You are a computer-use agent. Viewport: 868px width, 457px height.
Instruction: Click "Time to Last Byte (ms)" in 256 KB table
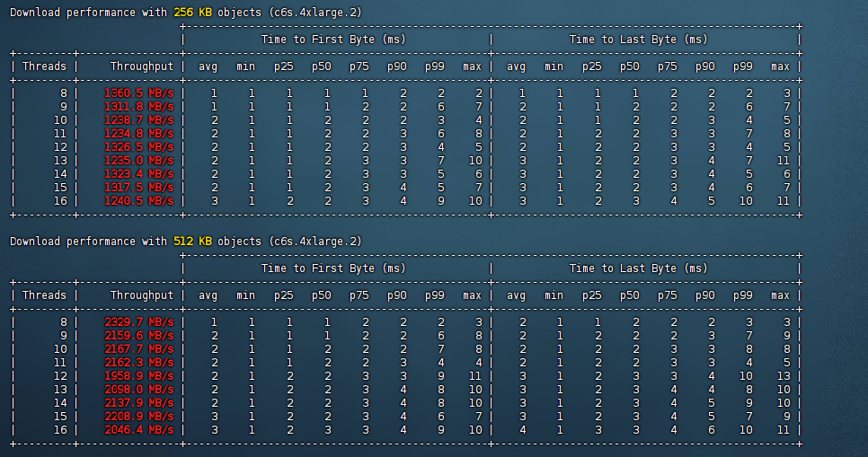[x=639, y=40]
